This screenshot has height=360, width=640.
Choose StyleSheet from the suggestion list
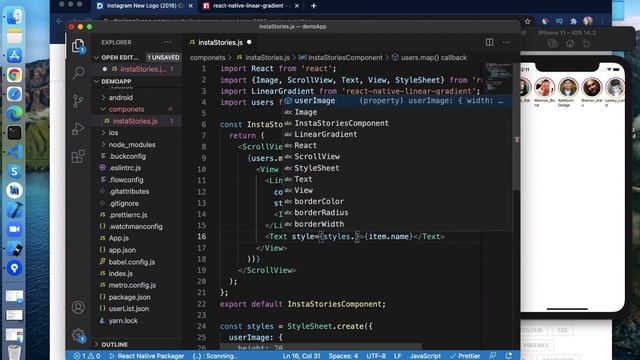click(x=397, y=168)
